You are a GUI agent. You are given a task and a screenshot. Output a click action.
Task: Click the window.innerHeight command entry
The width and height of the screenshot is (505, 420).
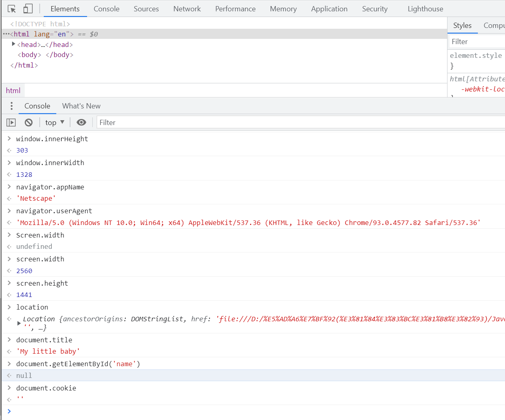pos(52,139)
